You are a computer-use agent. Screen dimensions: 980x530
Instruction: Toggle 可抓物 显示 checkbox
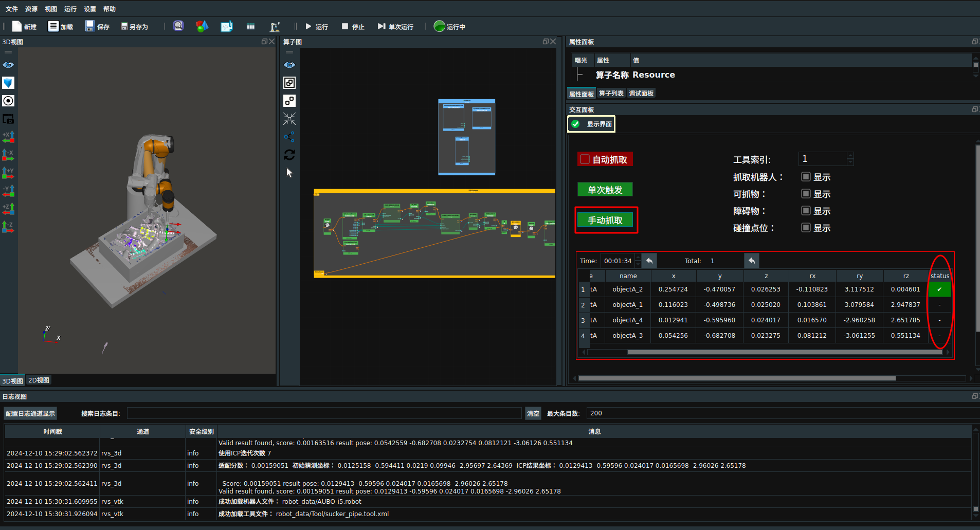click(806, 194)
